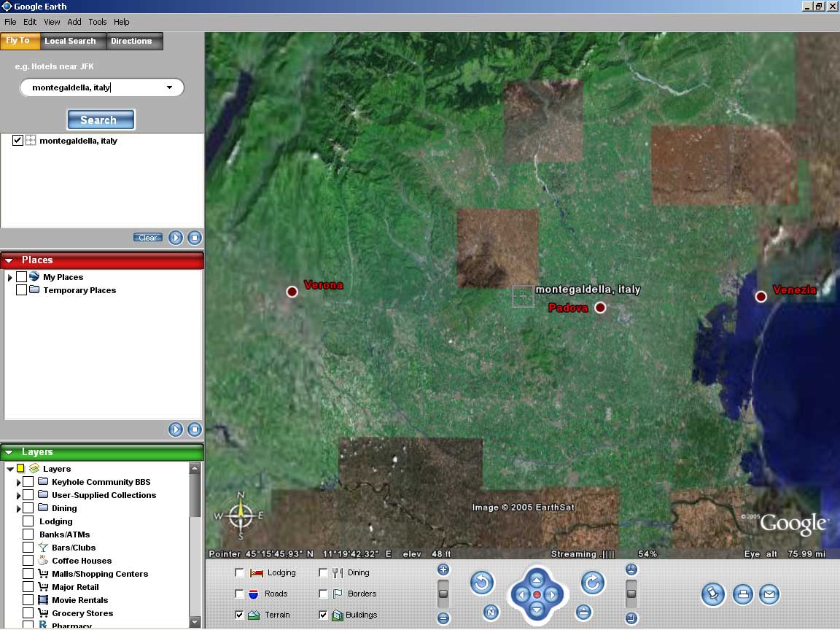Check the My Places checkbox
The image size is (840, 630).
(x=21, y=277)
